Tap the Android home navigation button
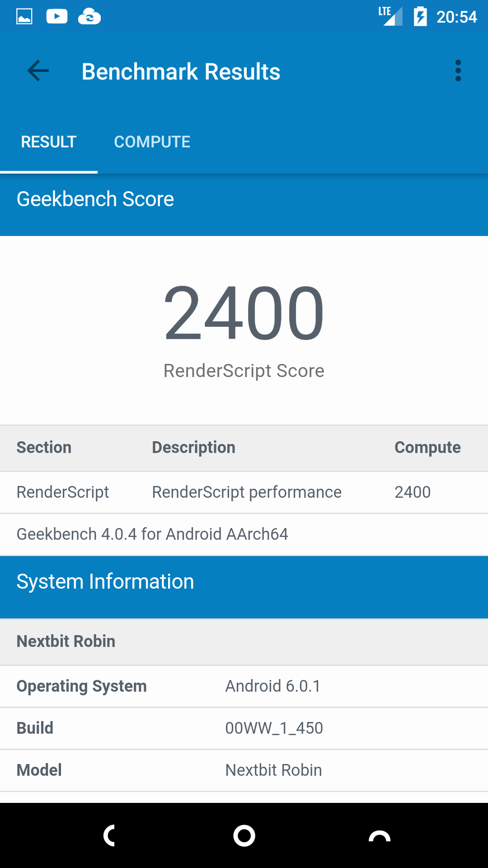The image size is (488, 868). coord(244,835)
